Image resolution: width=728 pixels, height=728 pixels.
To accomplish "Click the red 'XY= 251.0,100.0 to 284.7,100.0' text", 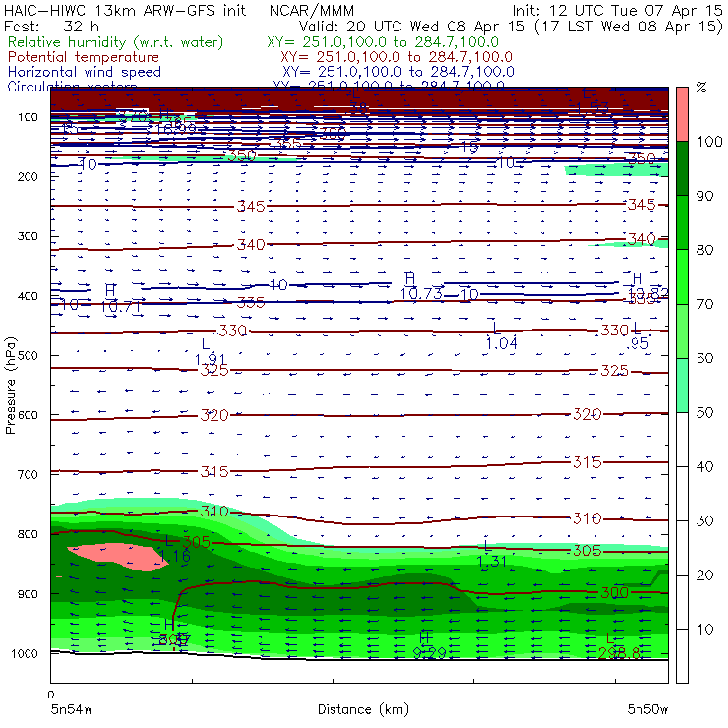I will 396,57.
